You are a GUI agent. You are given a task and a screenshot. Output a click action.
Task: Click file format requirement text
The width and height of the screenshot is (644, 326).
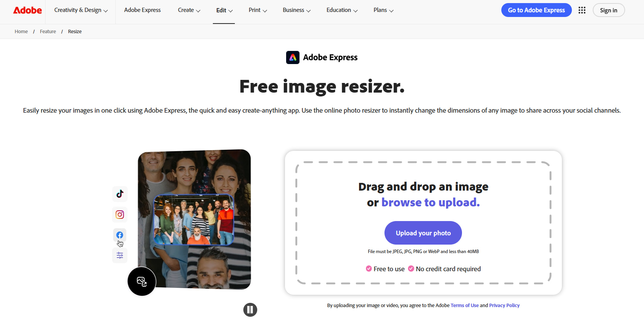[x=423, y=252]
